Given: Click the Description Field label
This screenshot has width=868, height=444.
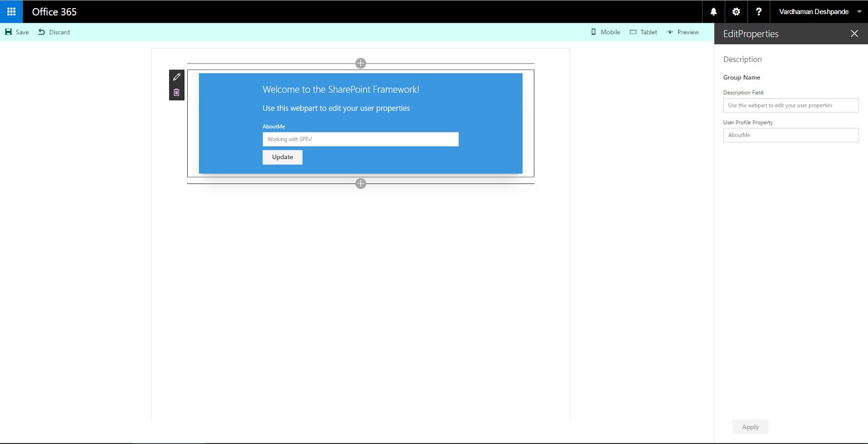Looking at the screenshot, I should point(743,93).
